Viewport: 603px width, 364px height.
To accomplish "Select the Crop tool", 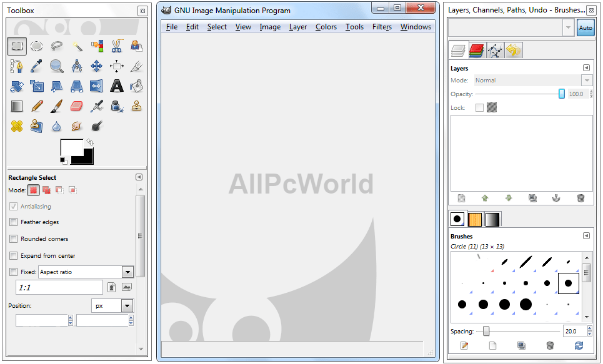I will pyautogui.click(x=136, y=66).
